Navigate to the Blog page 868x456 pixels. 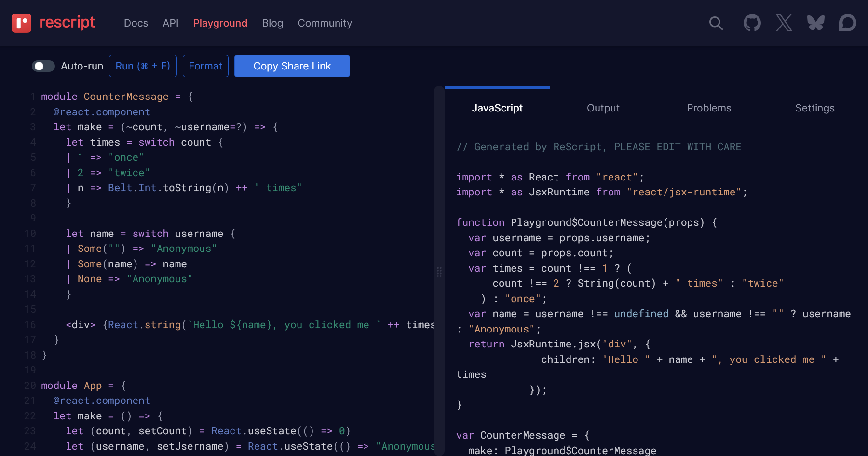click(x=272, y=23)
